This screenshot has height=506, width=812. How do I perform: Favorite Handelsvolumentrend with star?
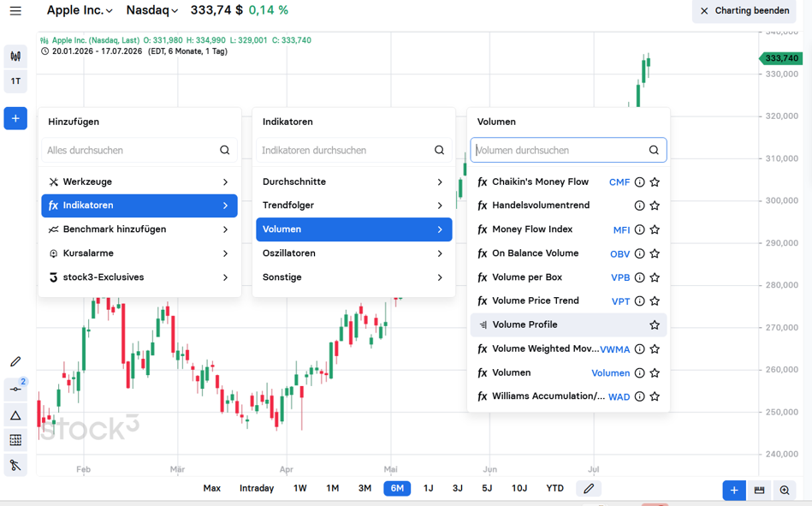(655, 205)
